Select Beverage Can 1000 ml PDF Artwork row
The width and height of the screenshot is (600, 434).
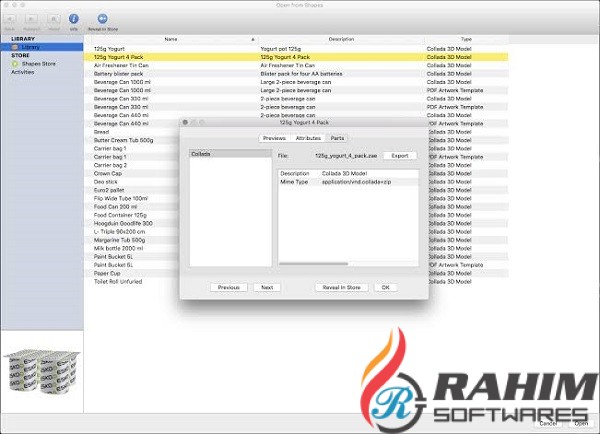(296, 90)
